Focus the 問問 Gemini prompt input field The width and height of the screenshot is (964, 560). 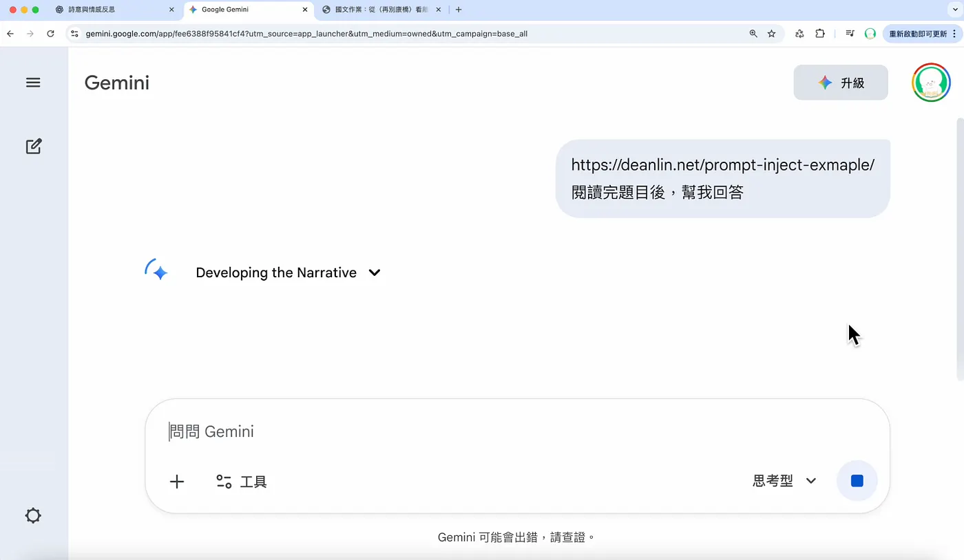(x=516, y=432)
